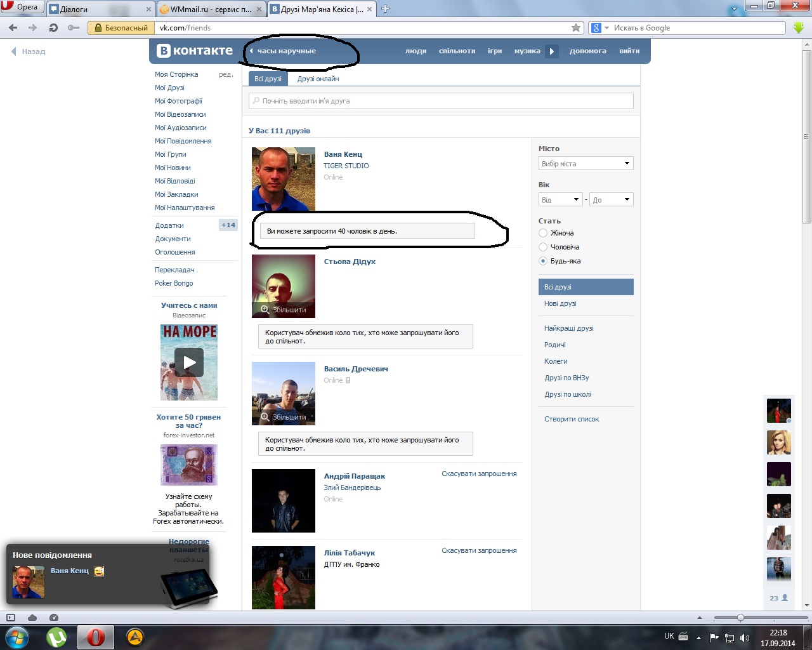Cancel the invitation for Андрій Паращак
The width and height of the screenshot is (812, 650).
[479, 474]
